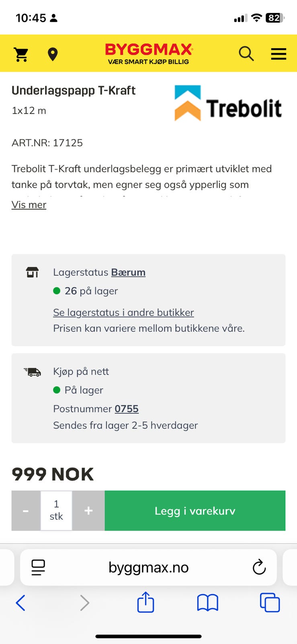Open the hamburger menu

pyautogui.click(x=279, y=54)
